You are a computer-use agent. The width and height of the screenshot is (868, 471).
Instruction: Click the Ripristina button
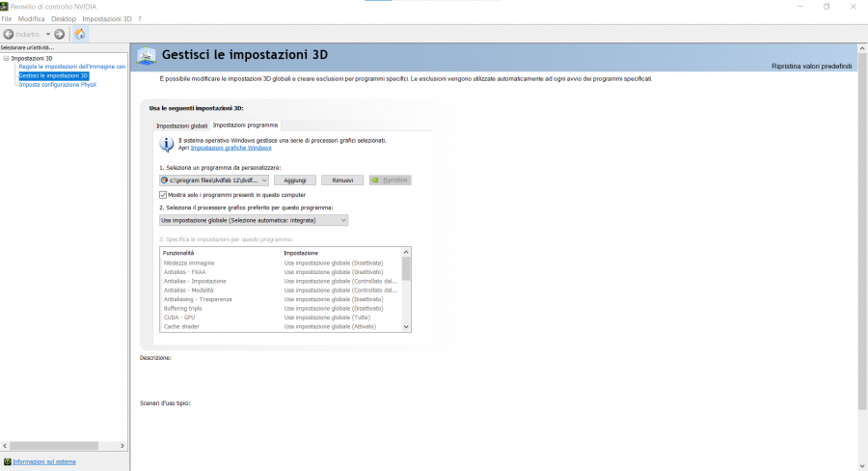pyautogui.click(x=391, y=180)
